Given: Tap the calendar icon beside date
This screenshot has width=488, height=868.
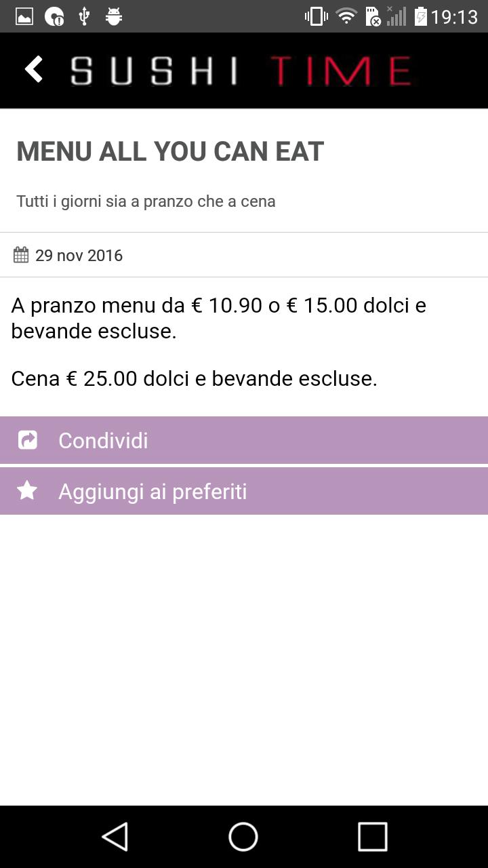Looking at the screenshot, I should (21, 255).
